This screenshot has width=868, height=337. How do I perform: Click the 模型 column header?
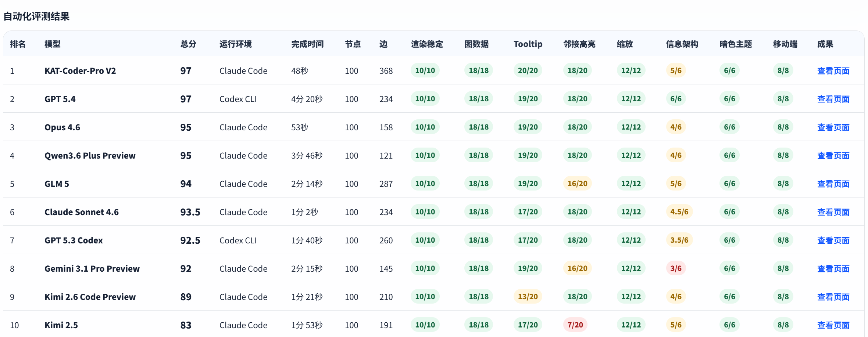(x=52, y=44)
